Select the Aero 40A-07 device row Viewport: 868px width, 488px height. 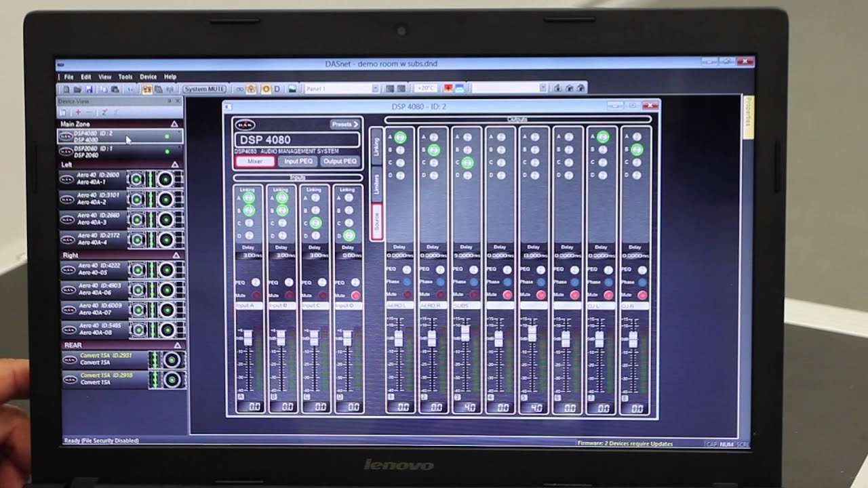122,309
